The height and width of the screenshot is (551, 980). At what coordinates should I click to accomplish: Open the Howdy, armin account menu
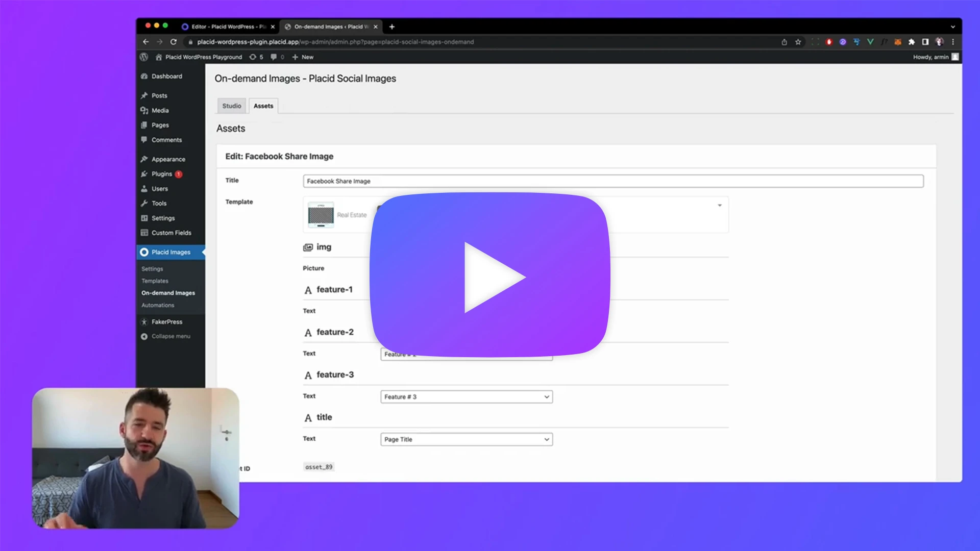pos(936,57)
